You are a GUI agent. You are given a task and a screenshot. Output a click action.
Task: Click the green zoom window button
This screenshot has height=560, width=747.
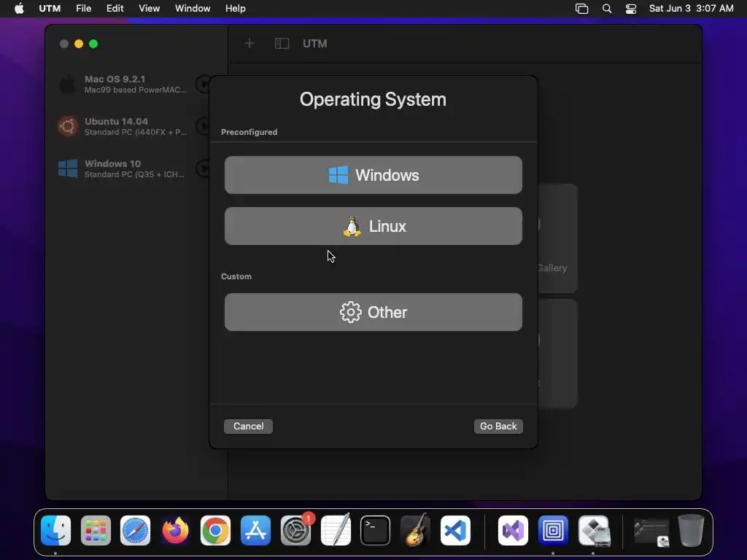pos(93,44)
